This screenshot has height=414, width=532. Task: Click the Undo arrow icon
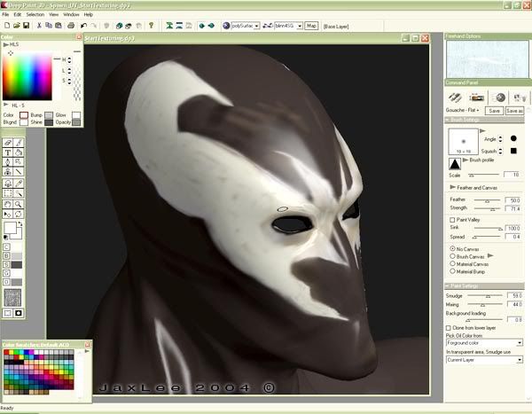click(x=83, y=26)
